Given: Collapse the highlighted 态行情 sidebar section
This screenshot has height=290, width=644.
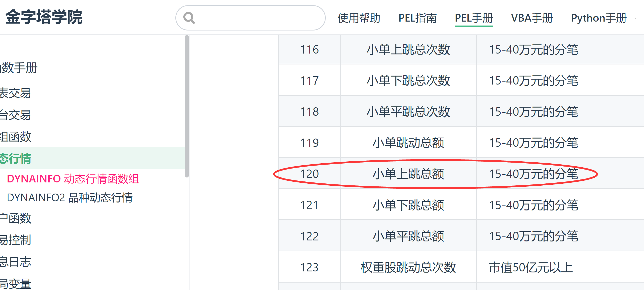Looking at the screenshot, I should pos(15,158).
